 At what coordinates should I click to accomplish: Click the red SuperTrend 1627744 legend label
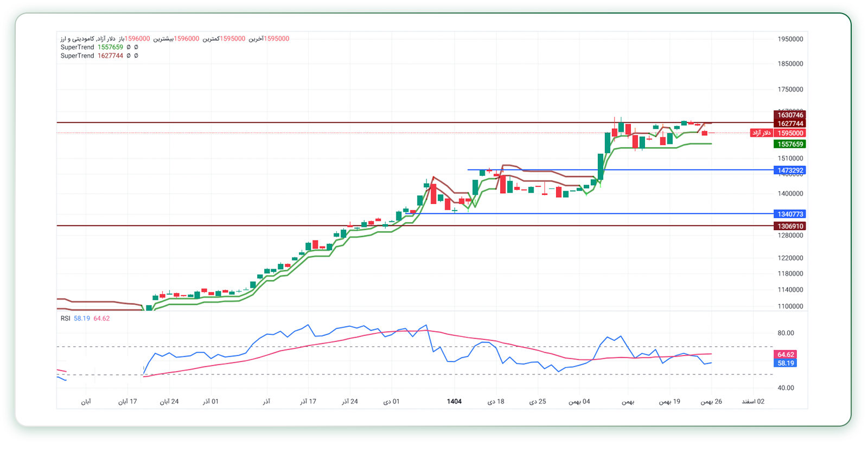click(x=77, y=56)
